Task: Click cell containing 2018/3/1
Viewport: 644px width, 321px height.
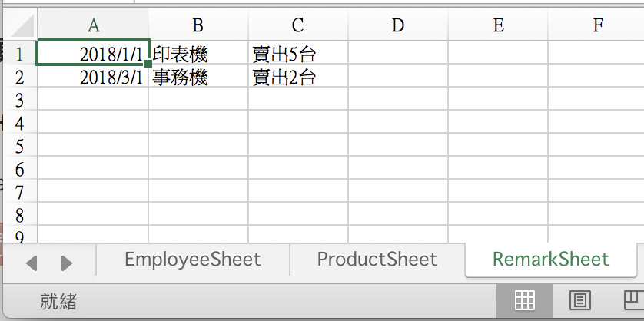Action: 93,77
